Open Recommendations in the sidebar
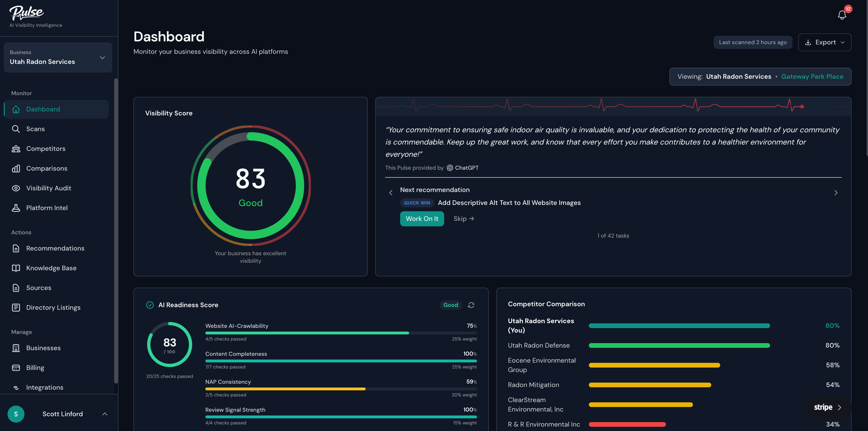The height and width of the screenshot is (431, 868). point(55,248)
